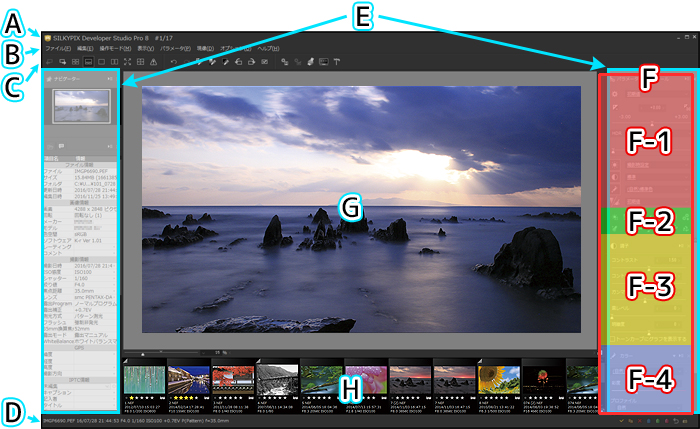The image size is (700, 429).
Task: Select the combination display mode icon
Action: coord(87,62)
